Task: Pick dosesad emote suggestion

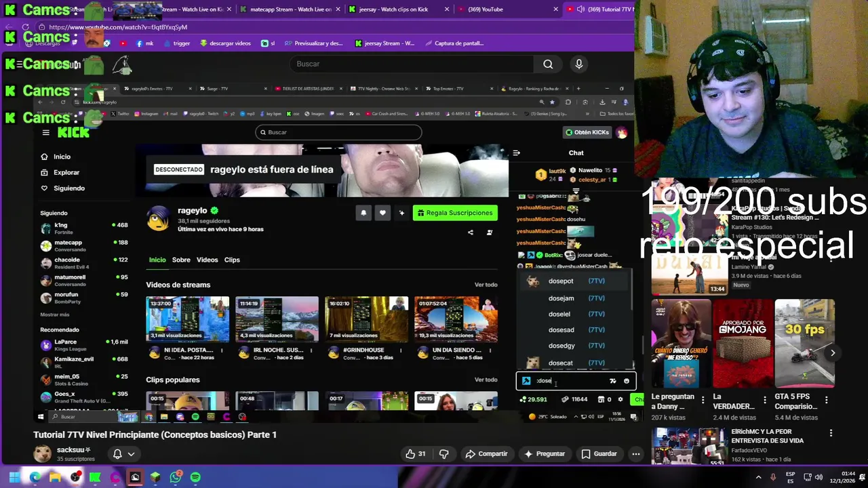Action: (x=576, y=329)
